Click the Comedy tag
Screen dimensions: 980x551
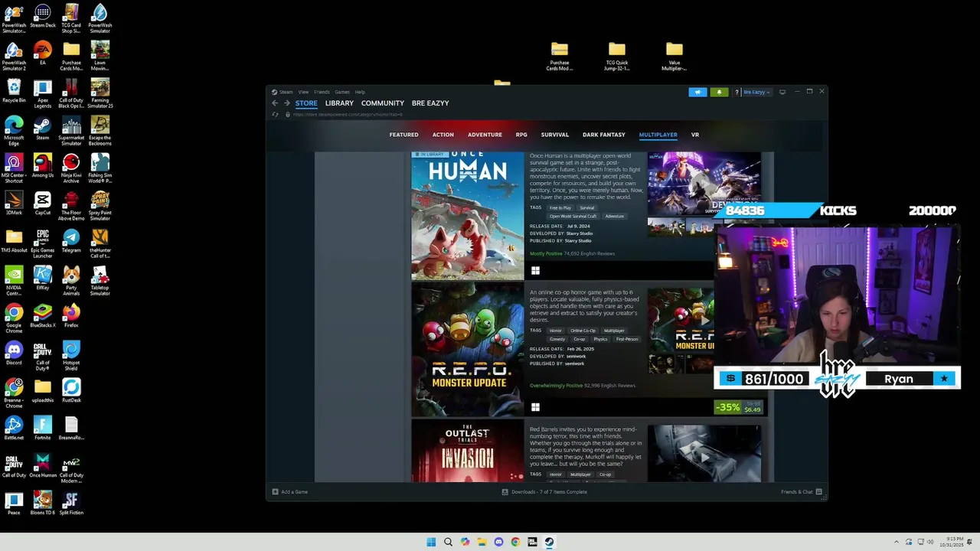(x=557, y=339)
